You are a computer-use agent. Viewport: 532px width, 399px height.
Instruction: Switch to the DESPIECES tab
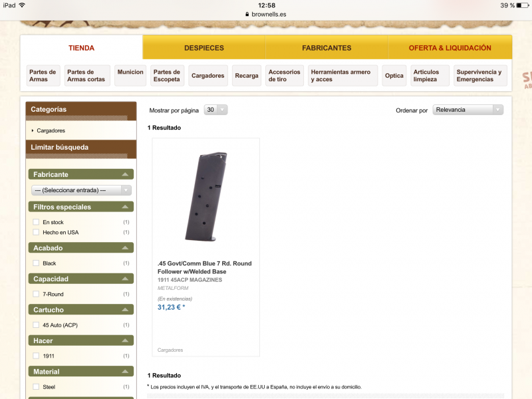click(204, 47)
